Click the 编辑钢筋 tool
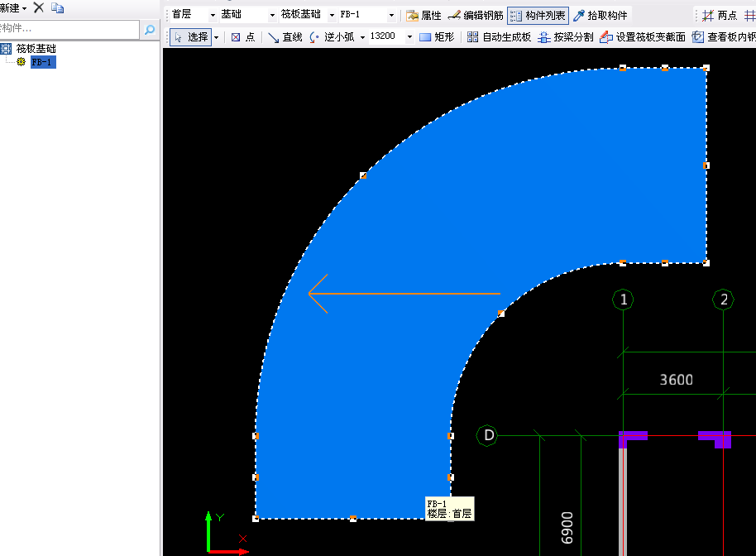 [476, 16]
